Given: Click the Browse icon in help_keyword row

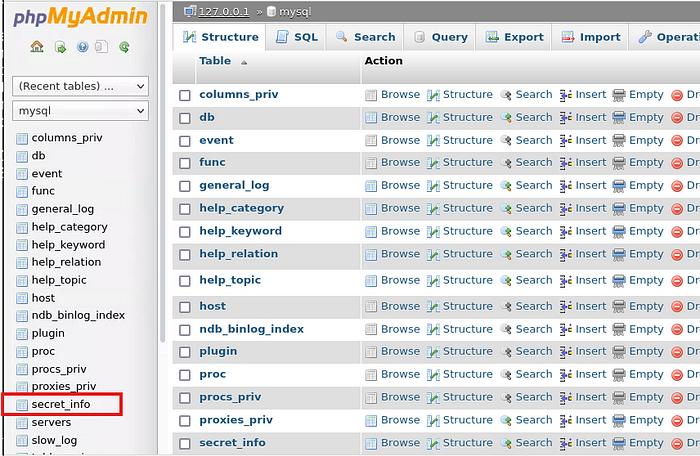Looking at the screenshot, I should click(x=371, y=232).
